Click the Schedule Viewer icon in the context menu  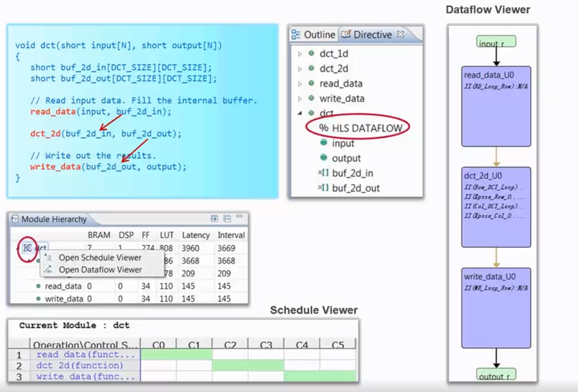[48, 259]
